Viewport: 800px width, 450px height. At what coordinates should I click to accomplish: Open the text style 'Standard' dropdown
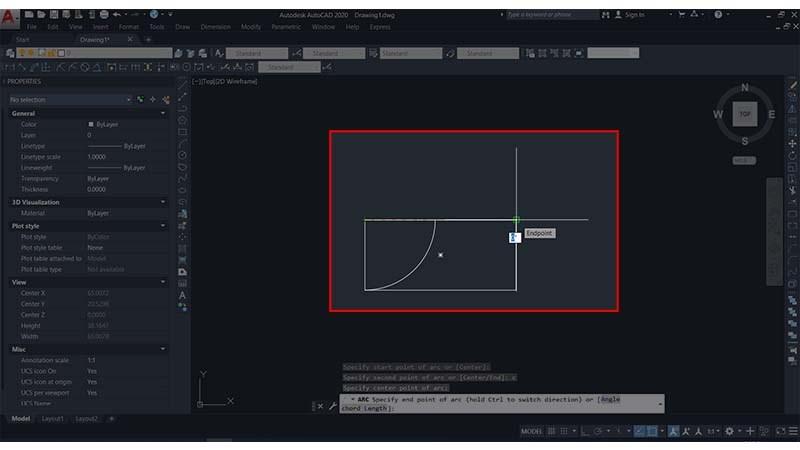tap(257, 53)
